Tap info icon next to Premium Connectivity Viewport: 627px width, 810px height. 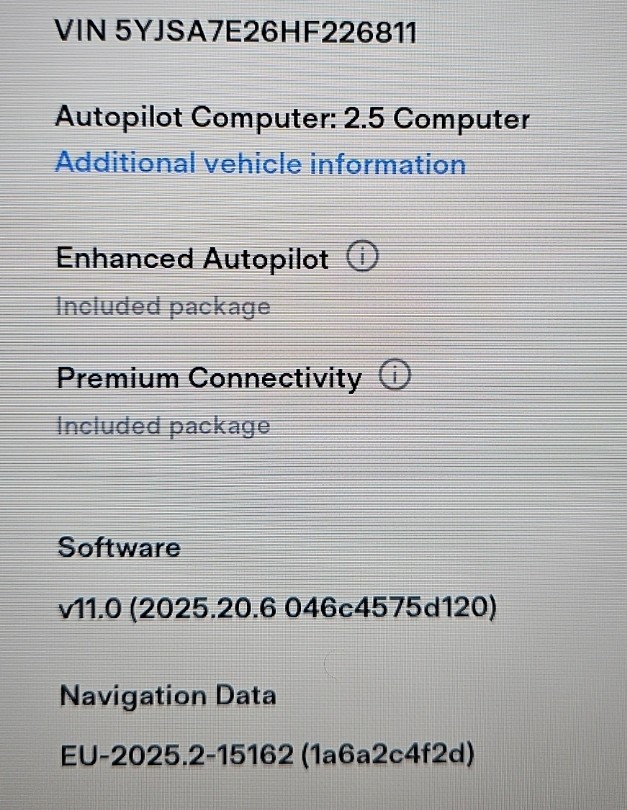(x=395, y=378)
